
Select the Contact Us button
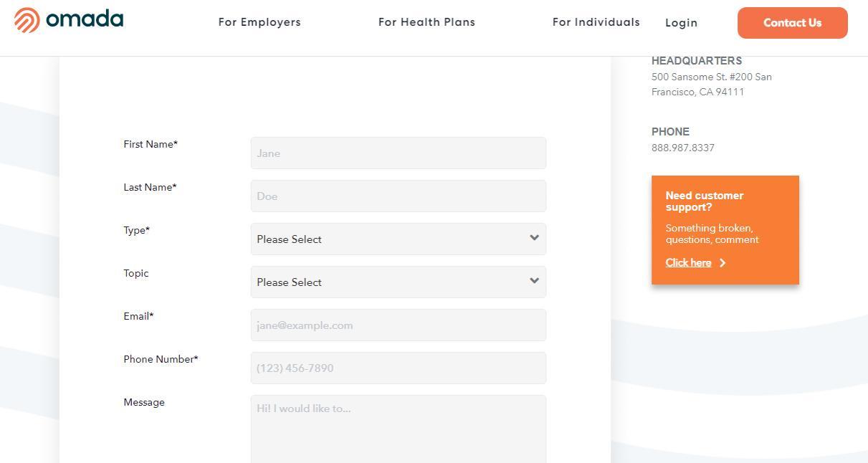coord(792,22)
